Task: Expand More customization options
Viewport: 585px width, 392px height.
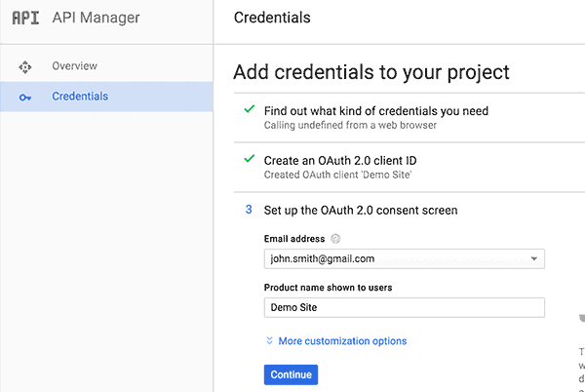Action: click(342, 341)
